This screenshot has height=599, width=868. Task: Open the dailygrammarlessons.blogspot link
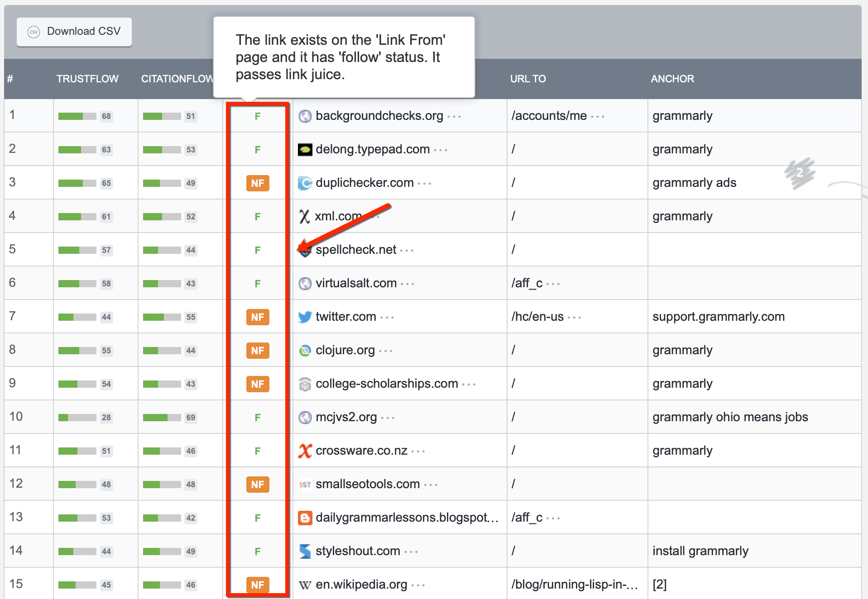407,518
